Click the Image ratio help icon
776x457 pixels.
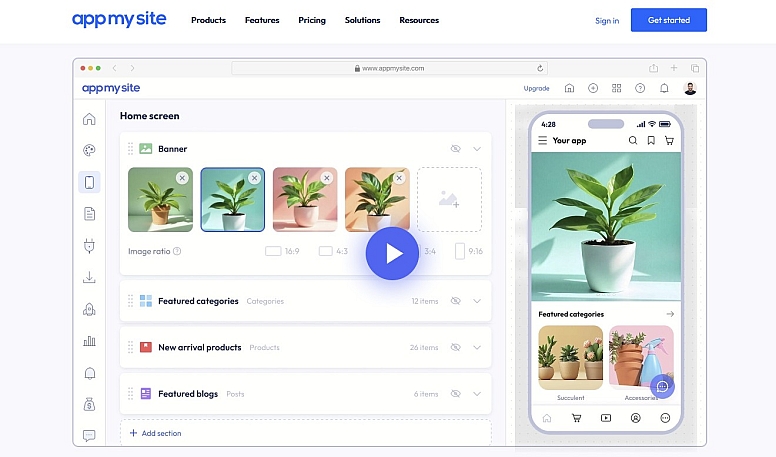[x=177, y=251]
